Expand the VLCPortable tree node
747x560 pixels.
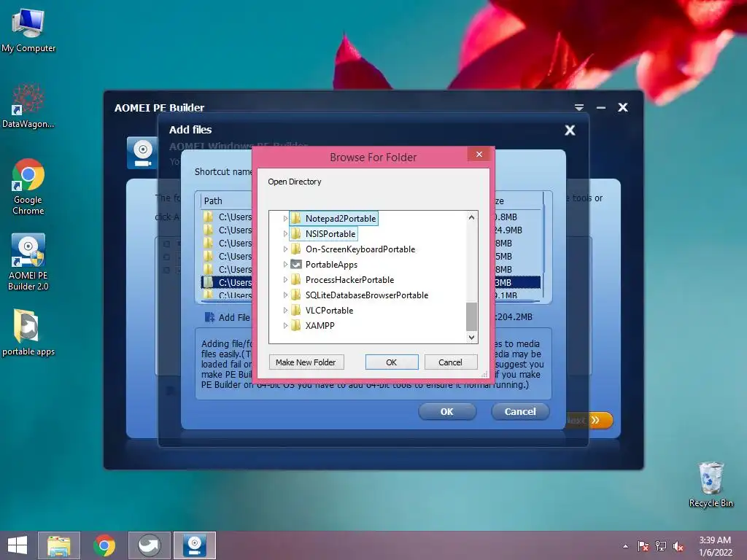tap(285, 310)
